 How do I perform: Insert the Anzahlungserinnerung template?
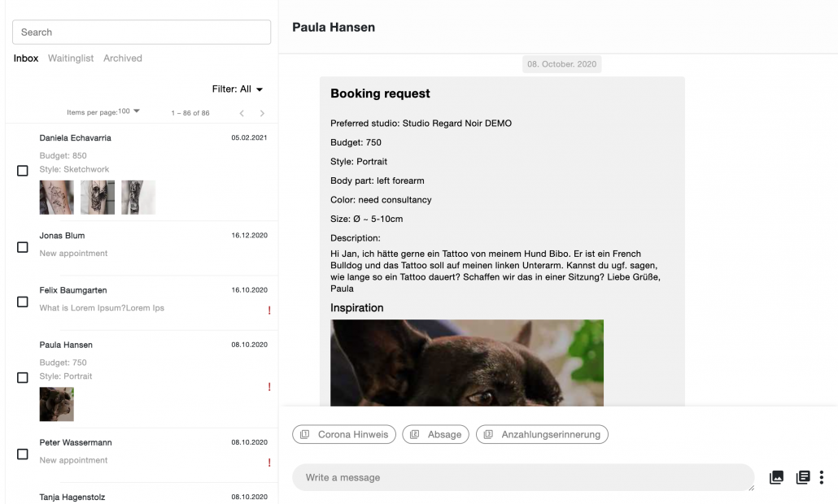[x=542, y=435]
